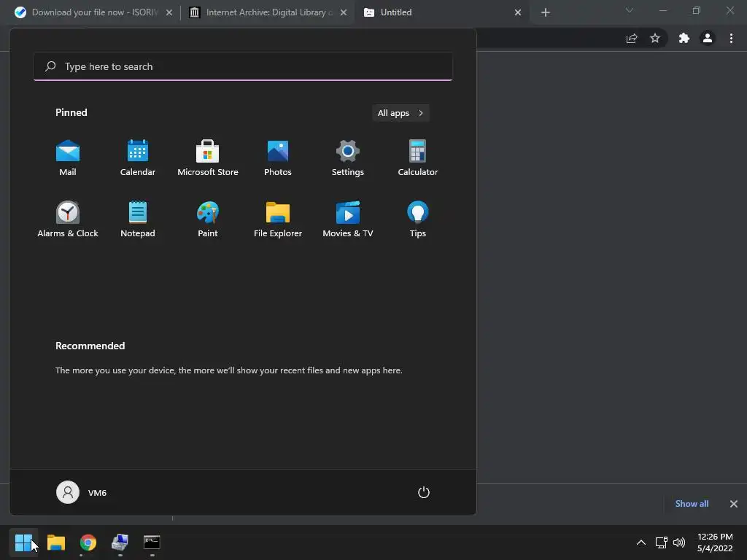The image size is (747, 560).
Task: Open the Mail app from pinned apps
Action: pos(68,158)
